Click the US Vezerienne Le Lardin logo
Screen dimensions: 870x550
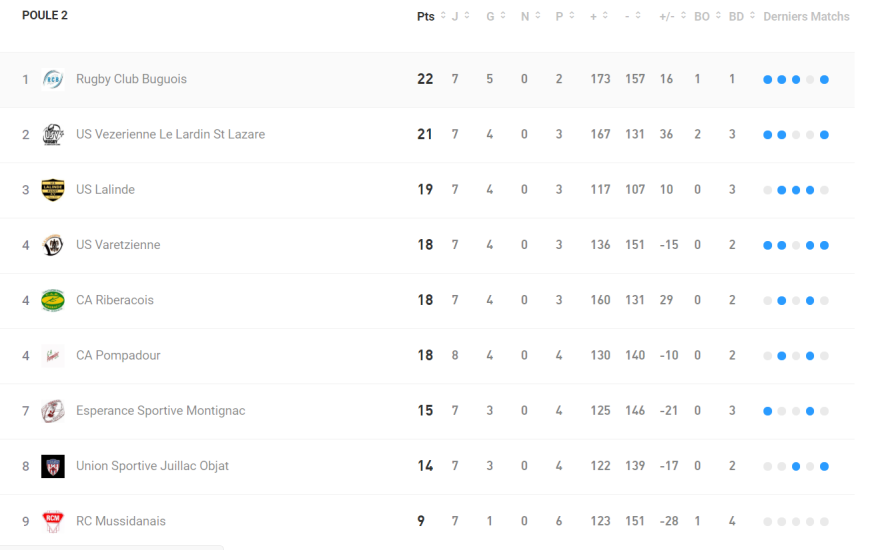[53, 135]
